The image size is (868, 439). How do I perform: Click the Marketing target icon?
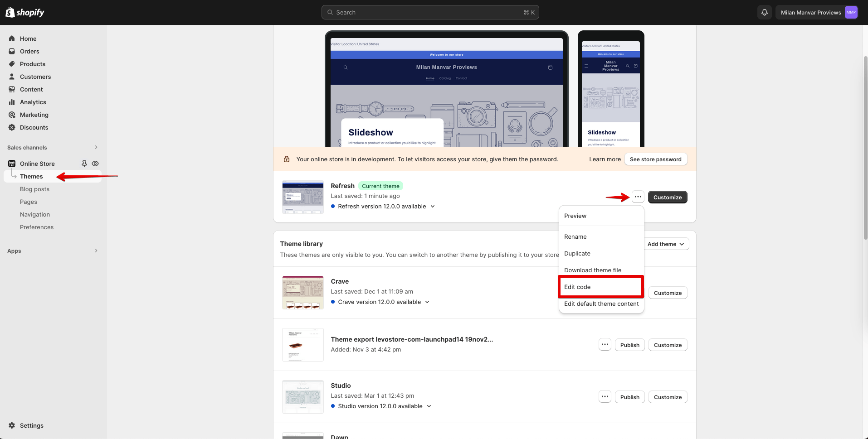tap(12, 115)
